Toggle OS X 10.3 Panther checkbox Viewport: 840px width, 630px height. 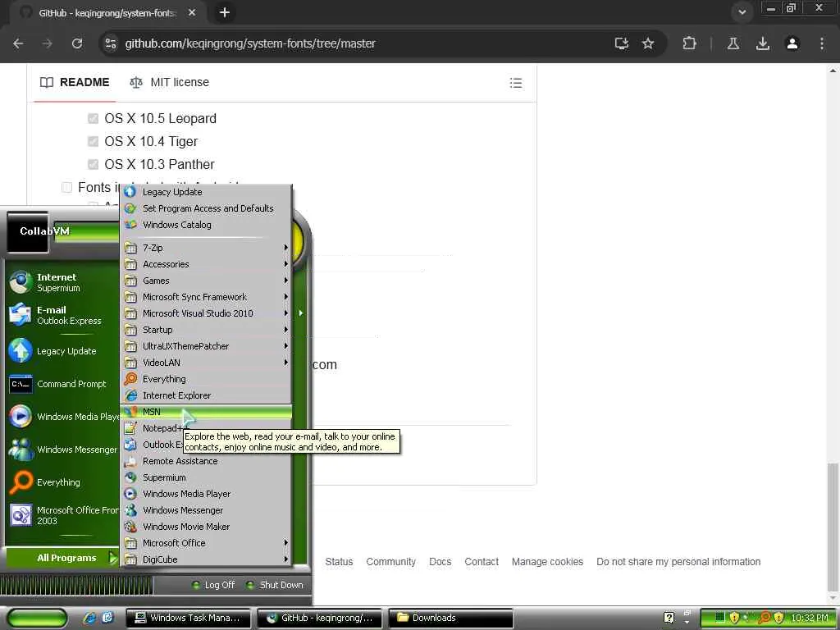coord(94,164)
